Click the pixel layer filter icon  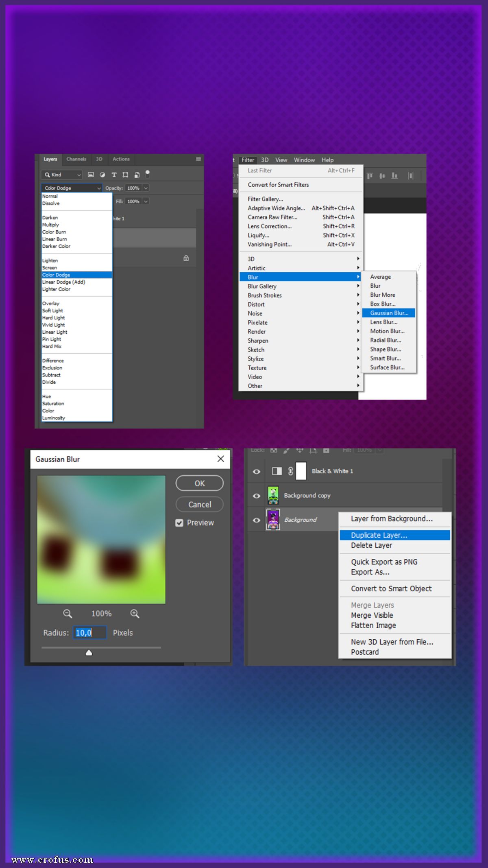91,175
